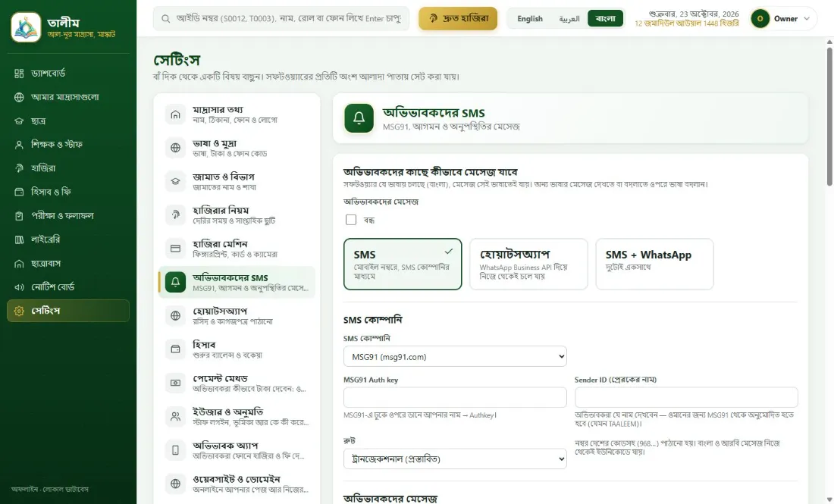Image resolution: width=834 pixels, height=504 pixels.
Task: Open হিসাব settings section
Action: pyautogui.click(x=237, y=349)
